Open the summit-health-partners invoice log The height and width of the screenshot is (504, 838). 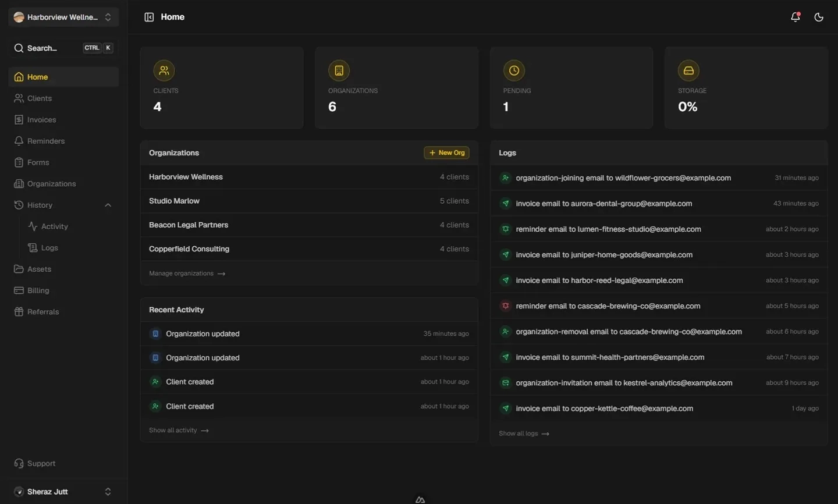(x=659, y=357)
